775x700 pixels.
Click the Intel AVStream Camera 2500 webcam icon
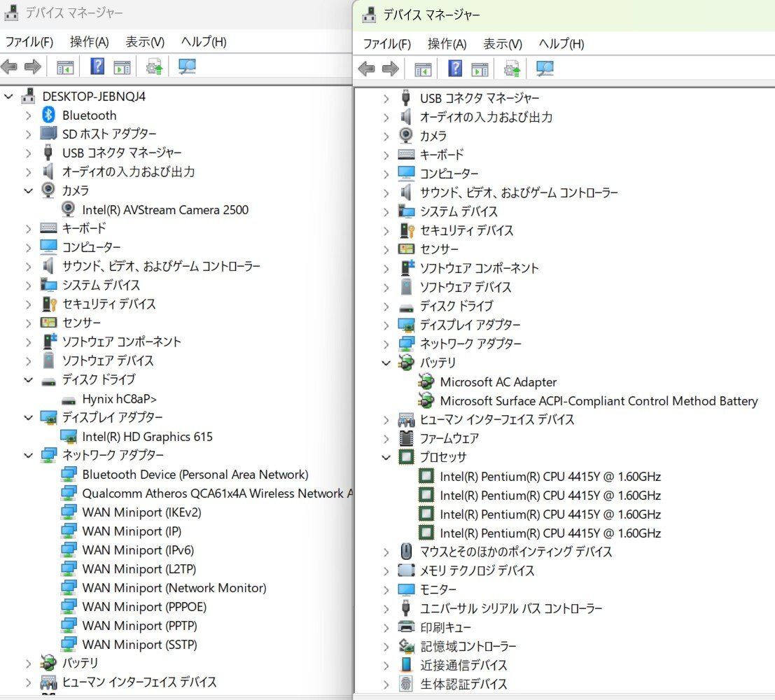(x=68, y=209)
